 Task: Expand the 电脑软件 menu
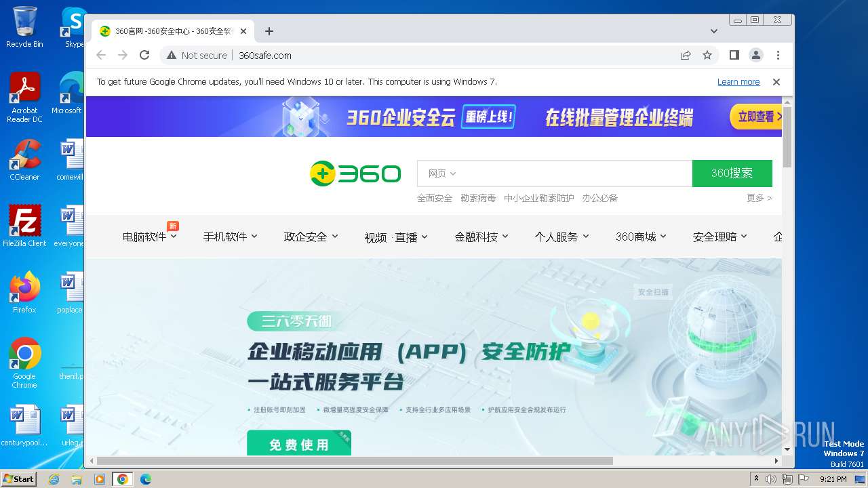click(x=149, y=237)
